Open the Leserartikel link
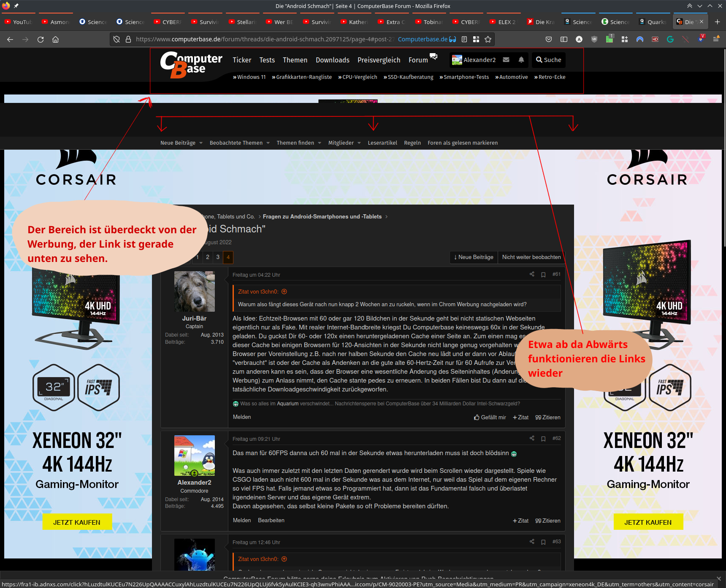726x588 pixels. [x=382, y=143]
